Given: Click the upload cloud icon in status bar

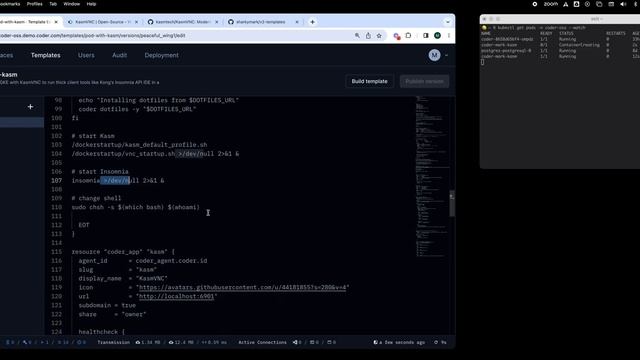Looking at the screenshot, I should click(x=138, y=342).
